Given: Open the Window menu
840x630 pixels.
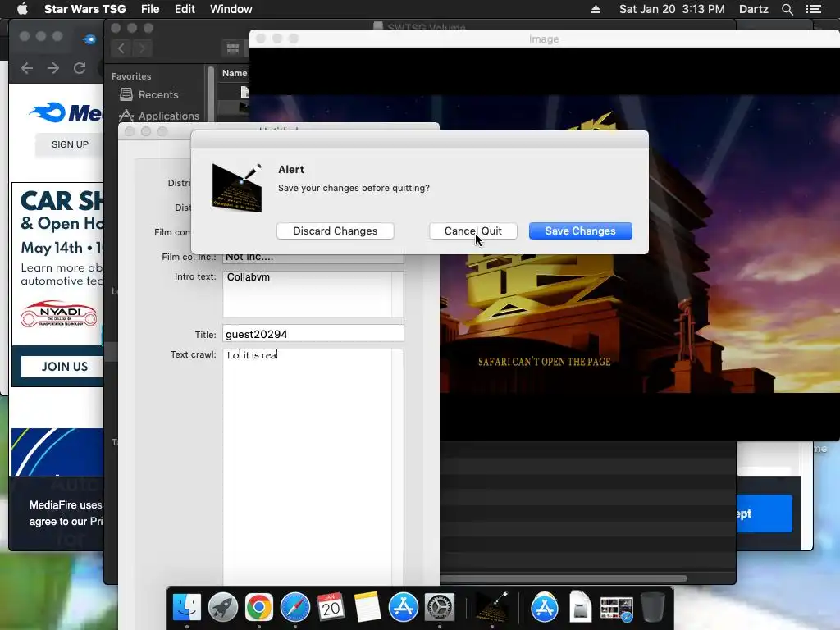Looking at the screenshot, I should 231,9.
